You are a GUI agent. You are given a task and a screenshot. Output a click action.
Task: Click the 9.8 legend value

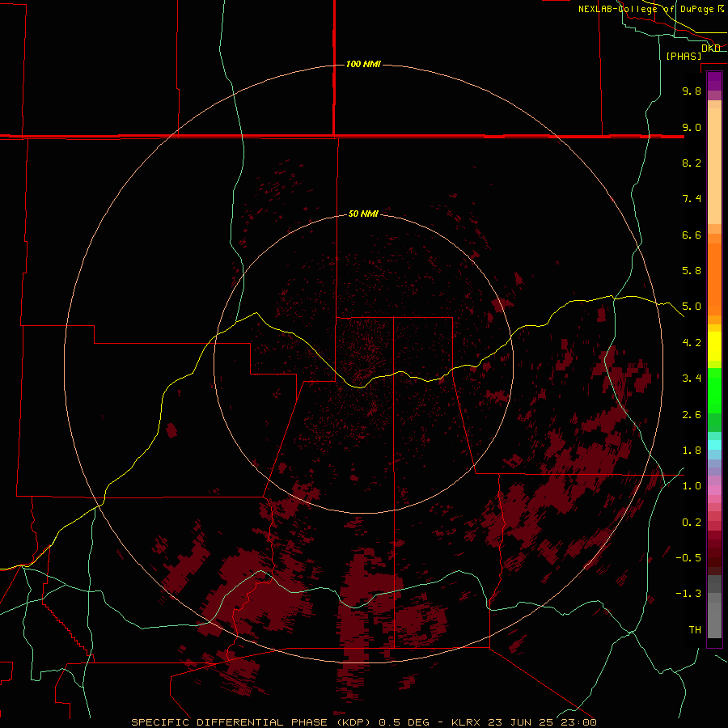click(x=692, y=91)
